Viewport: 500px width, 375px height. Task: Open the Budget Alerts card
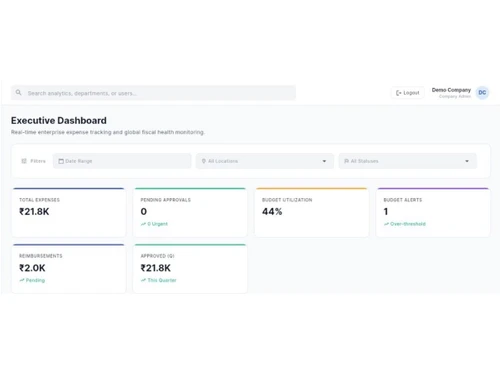[x=433, y=212]
